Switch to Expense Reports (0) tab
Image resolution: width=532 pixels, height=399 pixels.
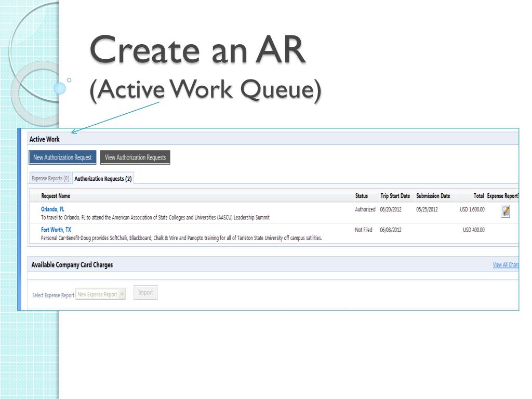coord(50,179)
